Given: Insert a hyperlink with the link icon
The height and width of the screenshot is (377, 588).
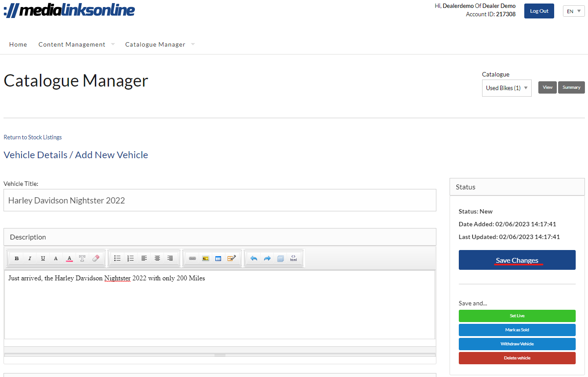Looking at the screenshot, I should click(x=192, y=258).
